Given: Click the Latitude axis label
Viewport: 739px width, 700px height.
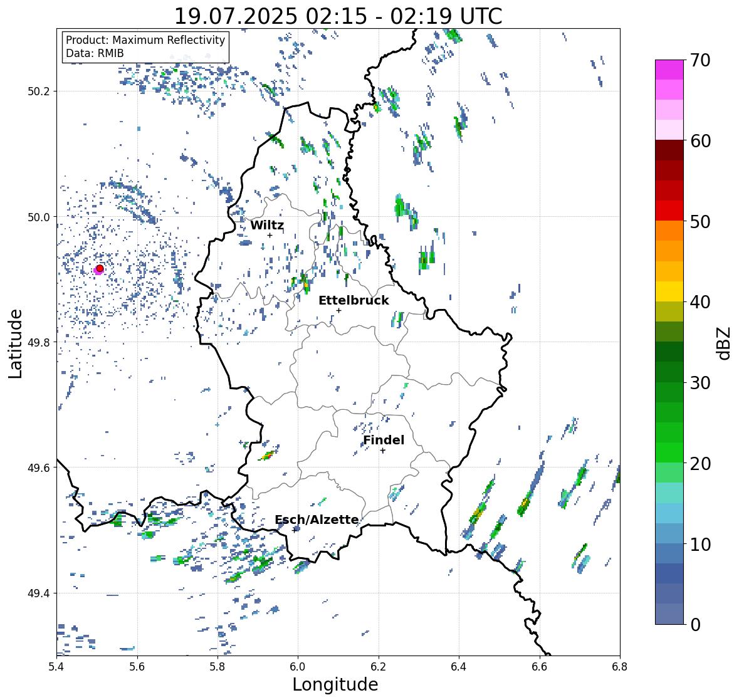Looking at the screenshot, I should pos(15,343).
